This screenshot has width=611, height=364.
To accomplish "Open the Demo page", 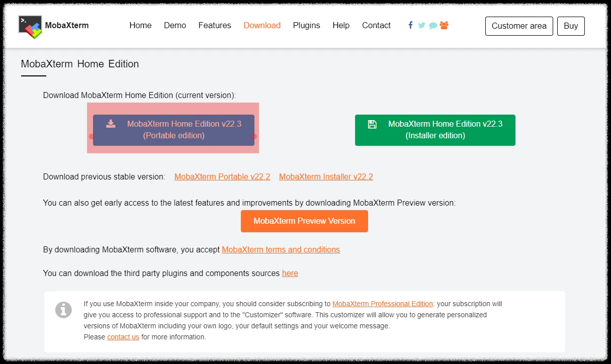I will coord(175,26).
